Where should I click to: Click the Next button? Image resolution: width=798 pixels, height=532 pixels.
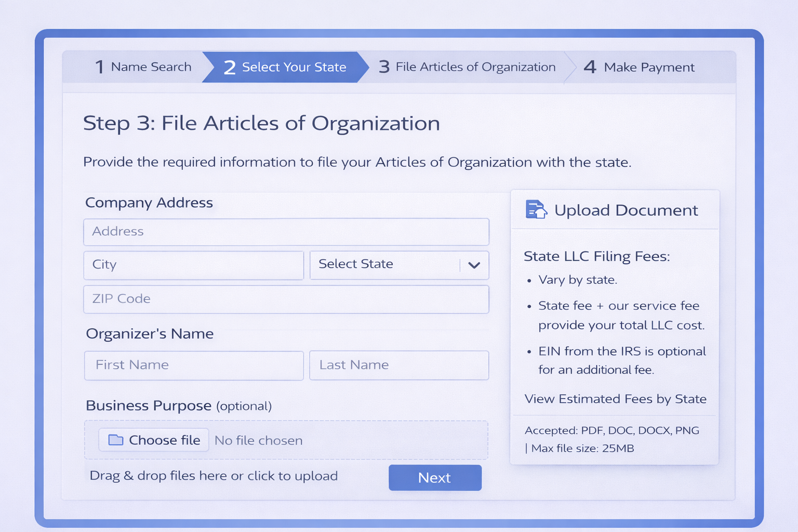[435, 477]
